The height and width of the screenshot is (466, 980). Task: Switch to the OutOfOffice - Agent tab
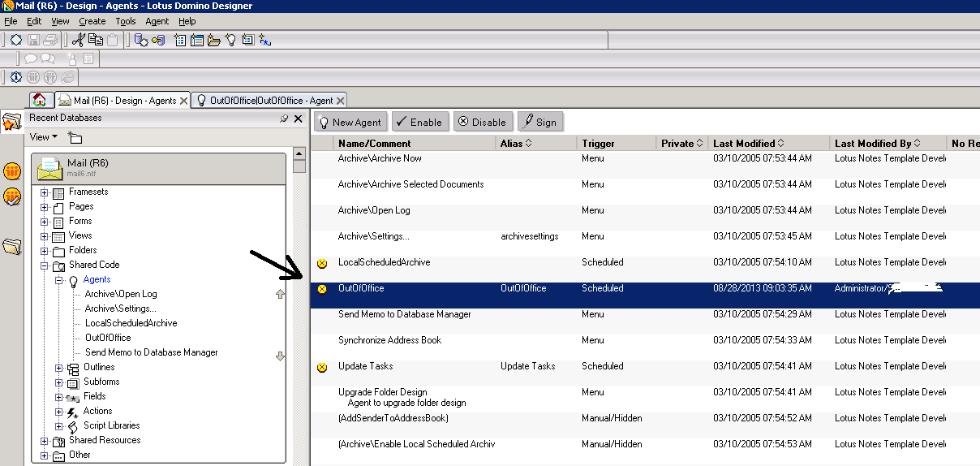(269, 101)
